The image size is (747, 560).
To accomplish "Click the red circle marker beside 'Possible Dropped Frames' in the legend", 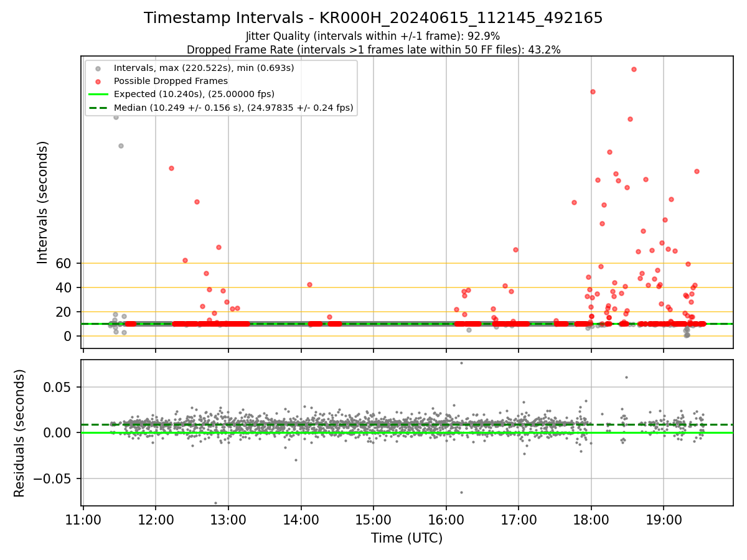I will click(x=98, y=81).
